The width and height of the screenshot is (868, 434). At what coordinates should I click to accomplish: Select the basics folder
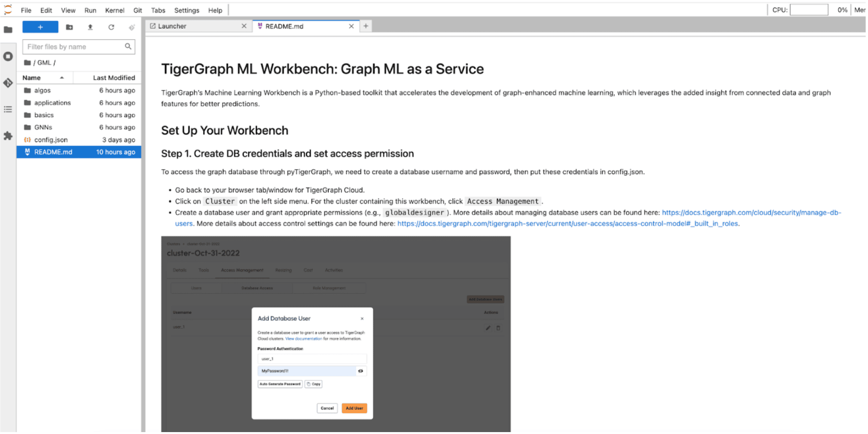click(79, 115)
